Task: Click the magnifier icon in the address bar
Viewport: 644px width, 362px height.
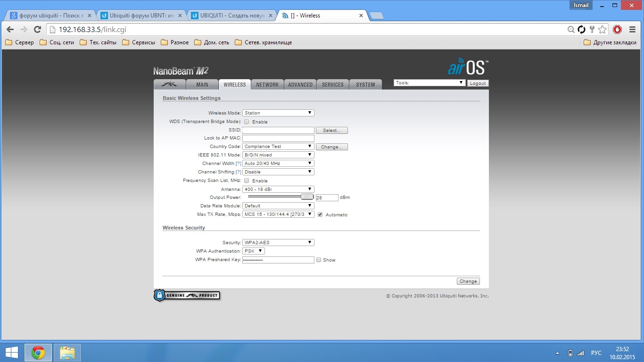Action: tap(571, 30)
